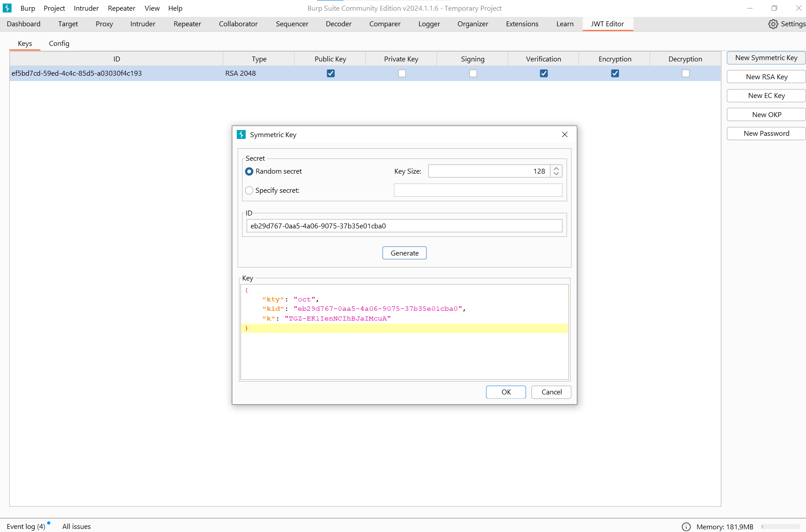The height and width of the screenshot is (532, 806).
Task: Toggle Encryption checkbox for RSA 2048 row
Action: tap(615, 73)
